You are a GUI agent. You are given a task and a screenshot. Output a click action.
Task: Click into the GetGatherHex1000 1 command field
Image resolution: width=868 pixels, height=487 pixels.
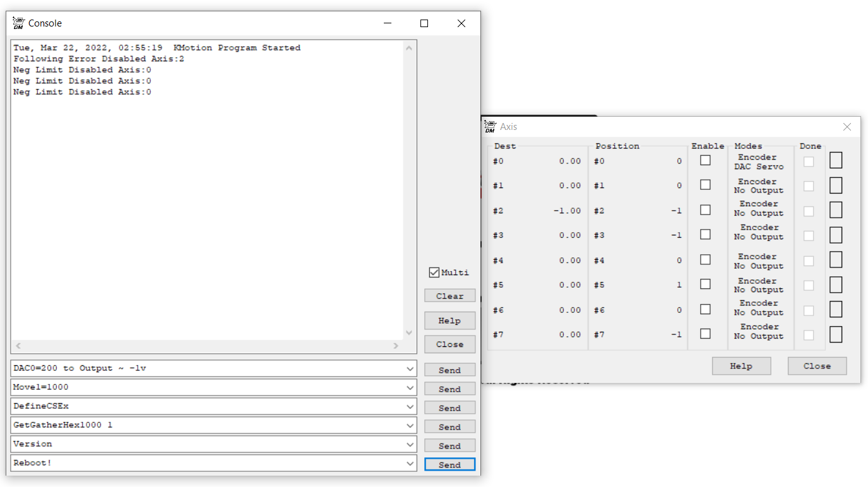point(202,425)
